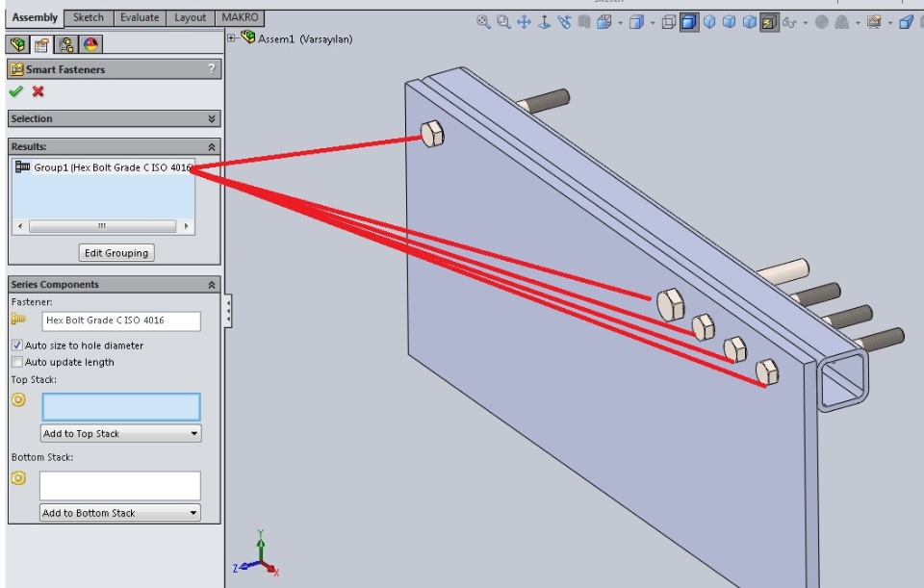Collapse the Results section

212,146
